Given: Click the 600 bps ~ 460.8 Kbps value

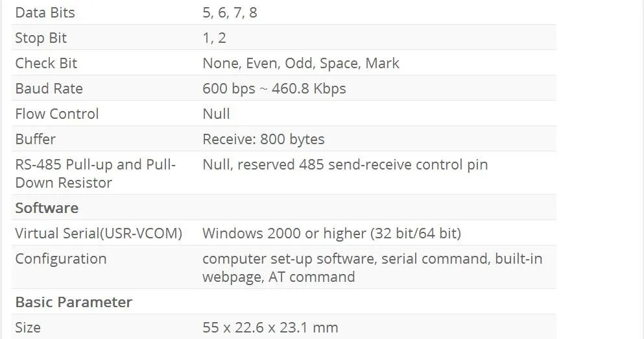Looking at the screenshot, I should click(274, 88).
